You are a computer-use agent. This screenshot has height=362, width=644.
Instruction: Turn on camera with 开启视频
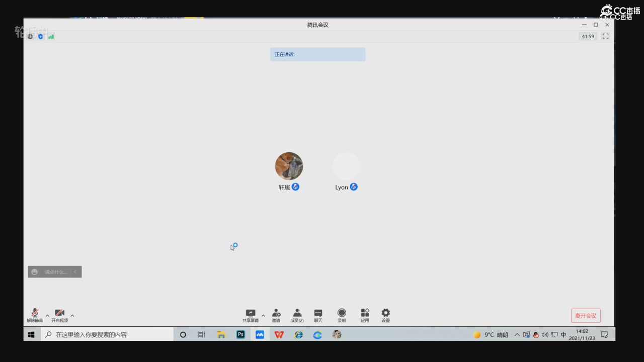[x=59, y=315]
